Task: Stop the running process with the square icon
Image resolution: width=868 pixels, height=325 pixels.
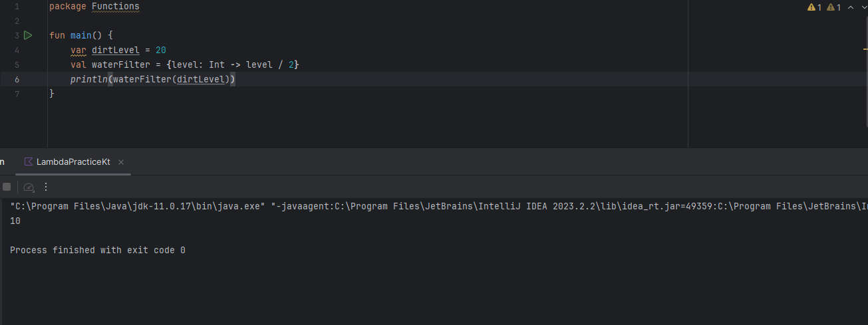Action: pyautogui.click(x=7, y=187)
